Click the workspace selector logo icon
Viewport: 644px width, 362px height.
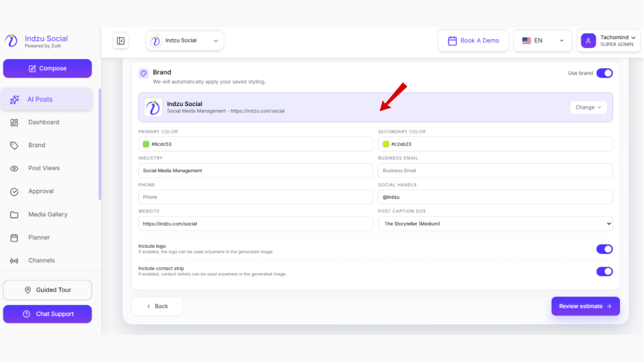155,41
